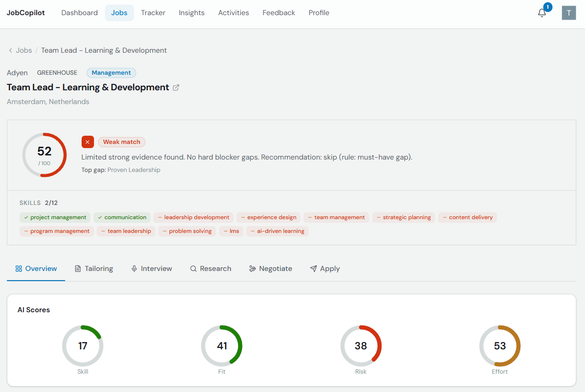
Task: Click the SKILLS 2/12 label
Action: [x=39, y=203]
